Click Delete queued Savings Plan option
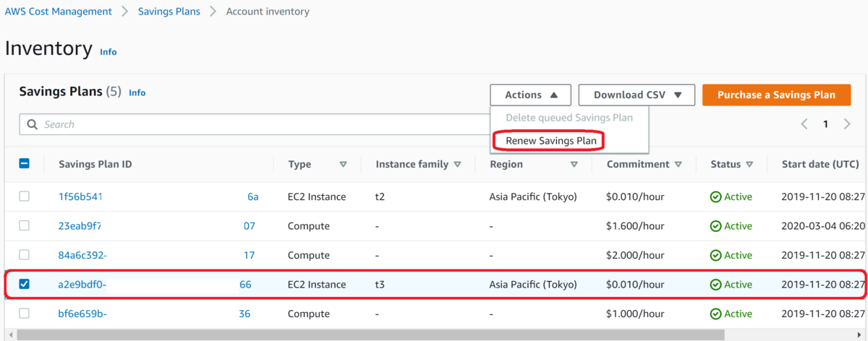The height and width of the screenshot is (341, 868). click(x=569, y=118)
